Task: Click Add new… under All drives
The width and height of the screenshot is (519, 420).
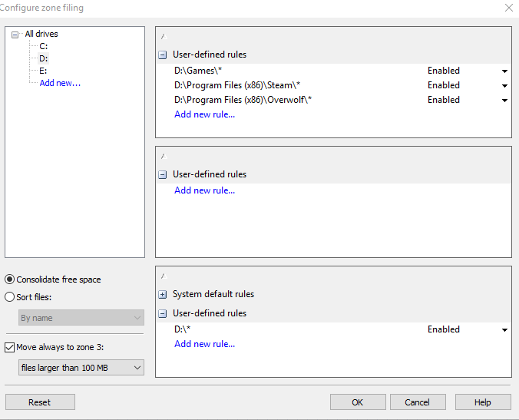Action: pyautogui.click(x=60, y=83)
